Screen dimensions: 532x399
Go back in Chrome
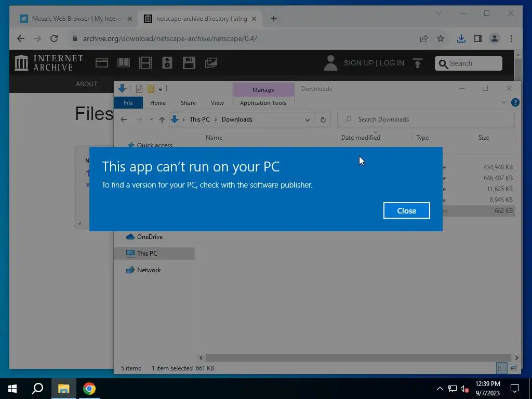point(21,38)
